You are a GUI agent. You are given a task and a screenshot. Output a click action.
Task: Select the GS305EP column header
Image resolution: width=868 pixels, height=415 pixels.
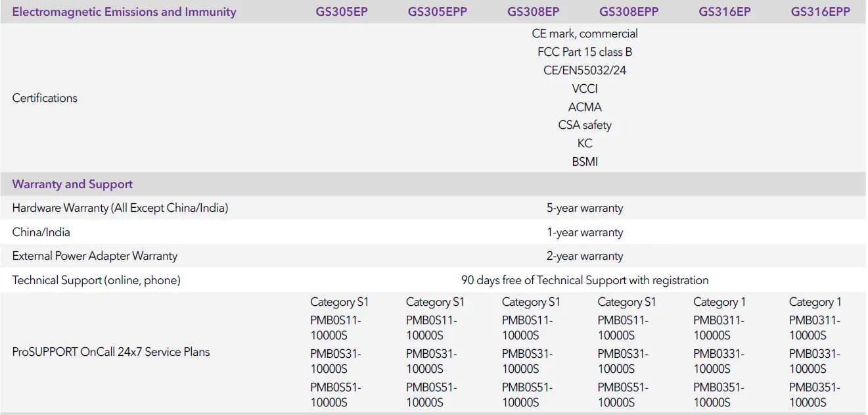pos(341,11)
